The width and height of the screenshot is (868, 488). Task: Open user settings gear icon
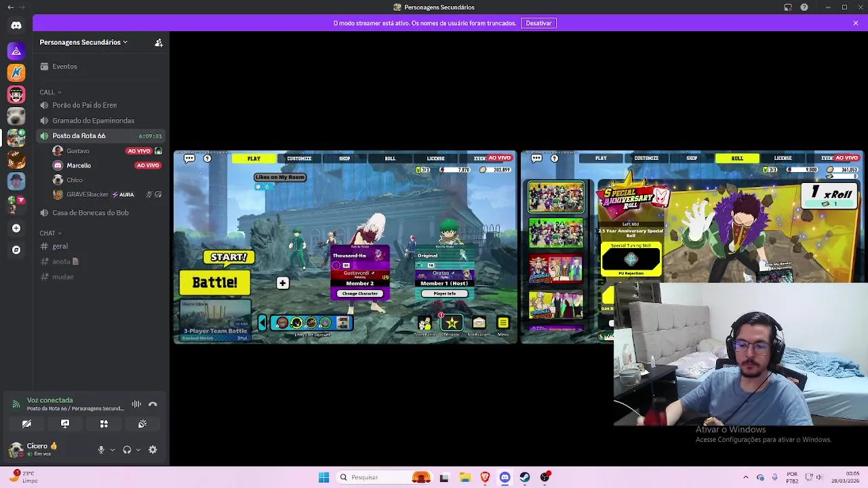coord(153,449)
